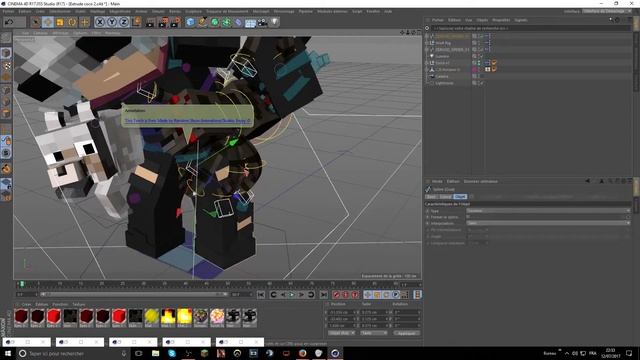Screen dimensions: 640x360
Task: Click the green Subdivision Surface generator icon
Action: 214,22
